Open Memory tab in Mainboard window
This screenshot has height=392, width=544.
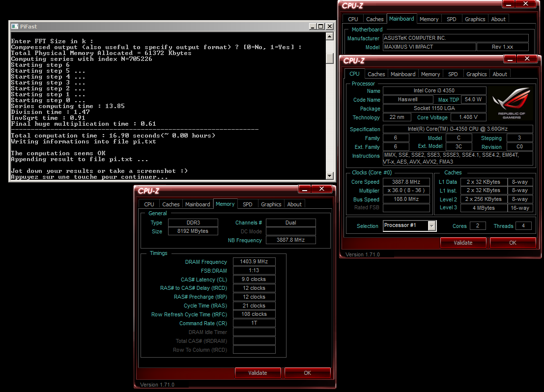(429, 19)
